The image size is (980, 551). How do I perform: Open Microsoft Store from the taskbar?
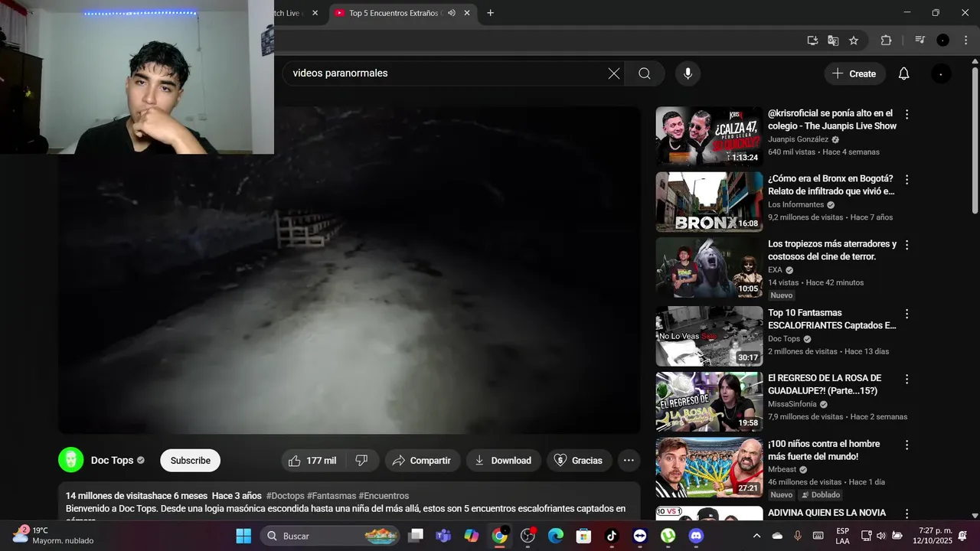coord(583,536)
